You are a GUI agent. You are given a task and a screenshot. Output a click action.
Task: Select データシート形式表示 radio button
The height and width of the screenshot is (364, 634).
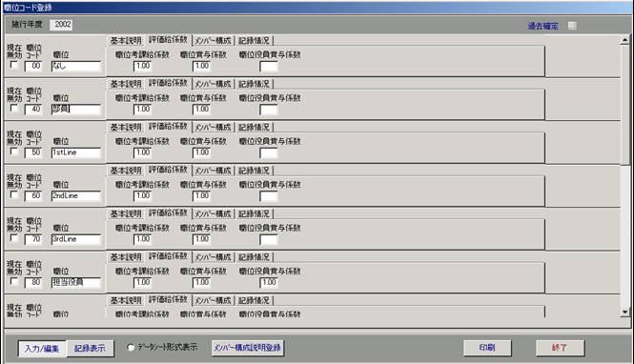pos(131,348)
